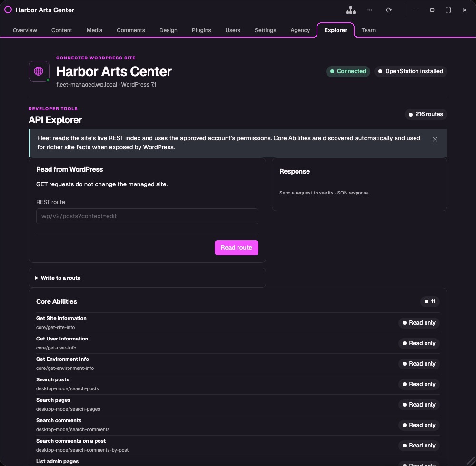
Task: Open the Comments tab
Action: coord(131,30)
